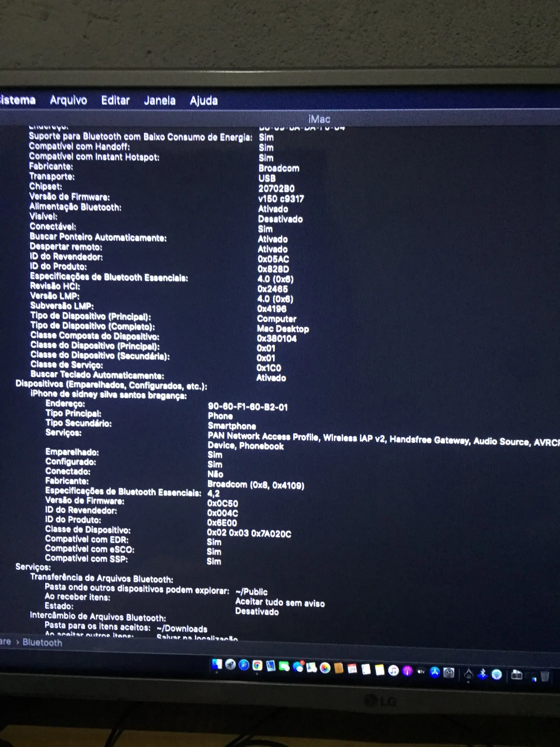Click the 'Mac Desktop' value

283,329
